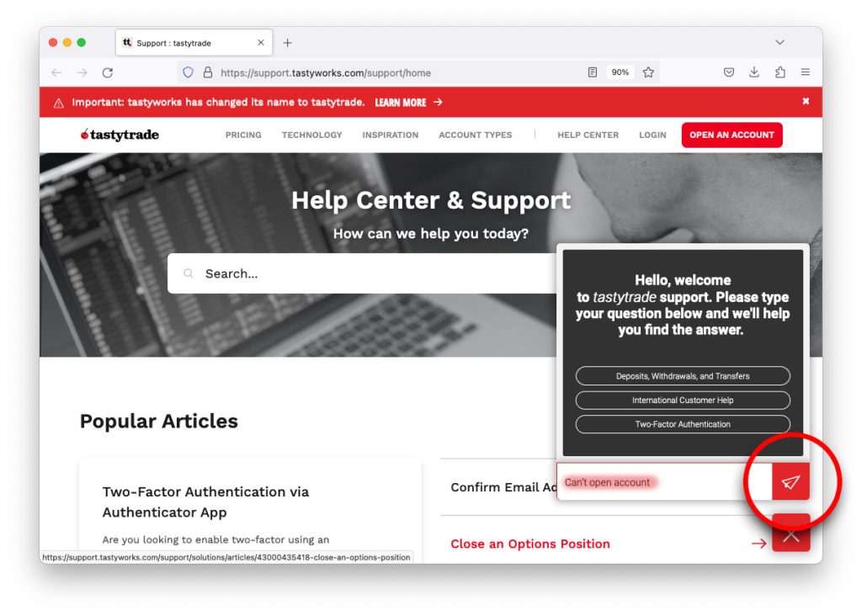The height and width of the screenshot is (616, 862).
Task: Open Close an Options Position article
Action: (530, 544)
